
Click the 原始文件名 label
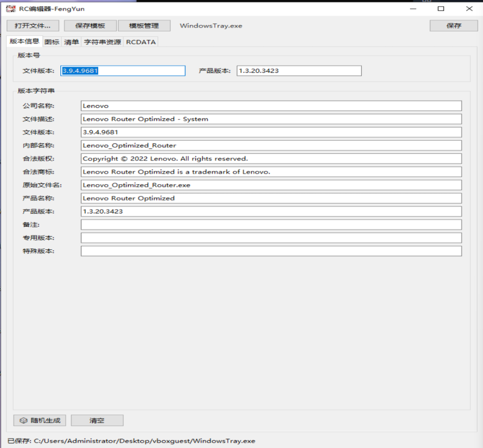[x=42, y=185]
